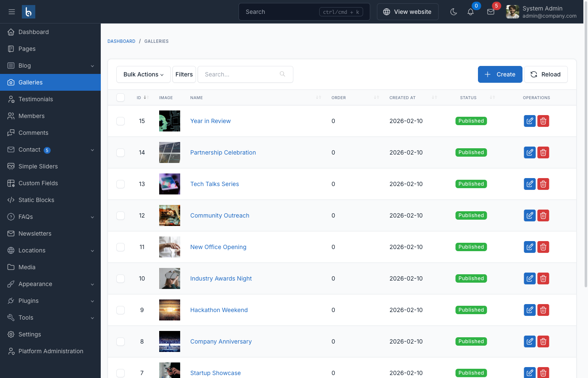Click the Botble logo icon
588x378 pixels.
tap(28, 11)
